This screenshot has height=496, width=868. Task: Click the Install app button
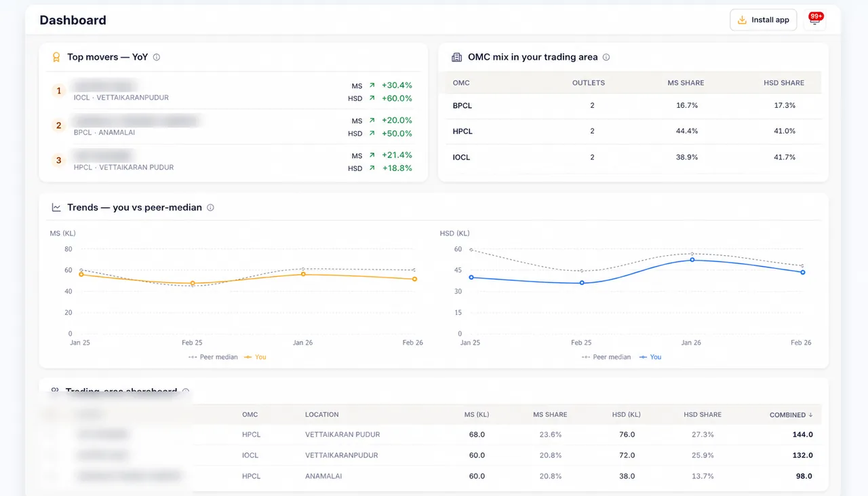coord(764,20)
